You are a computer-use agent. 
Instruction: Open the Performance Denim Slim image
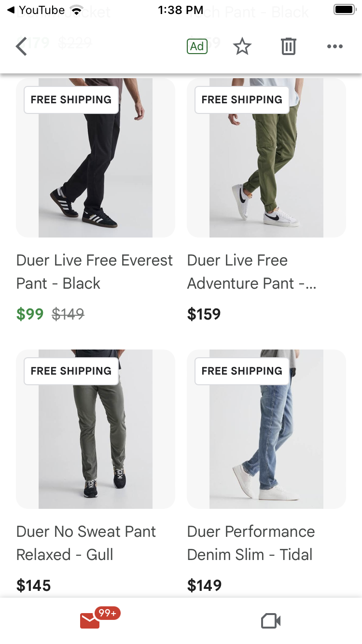point(266,429)
